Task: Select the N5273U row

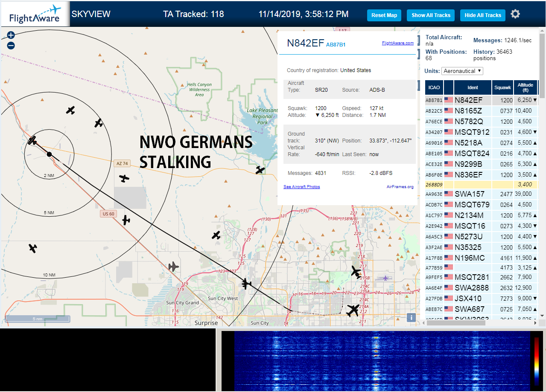Action: click(x=481, y=236)
